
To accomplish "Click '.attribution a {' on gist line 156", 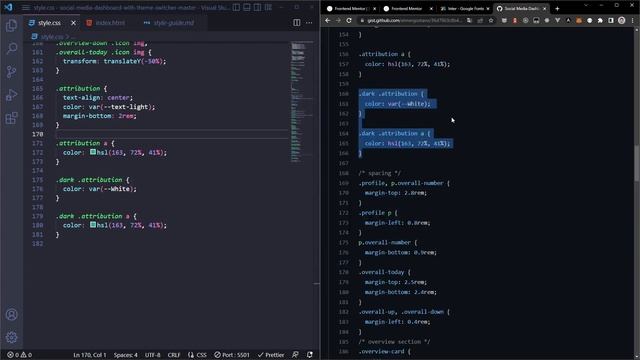I will [384, 54].
